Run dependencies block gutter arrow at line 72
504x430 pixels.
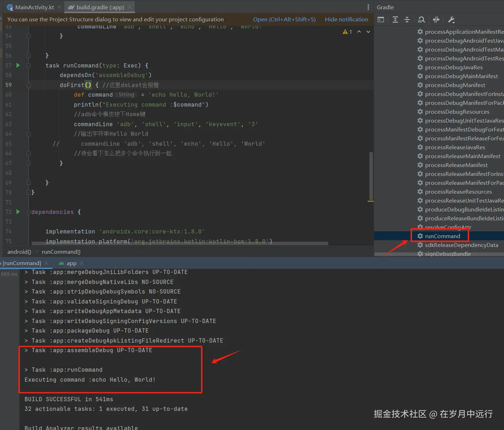pyautogui.click(x=18, y=212)
